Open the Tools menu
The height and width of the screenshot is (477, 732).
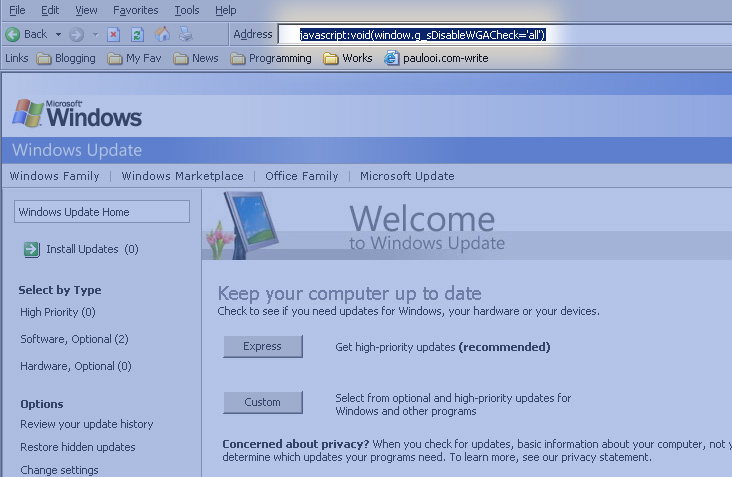187,10
